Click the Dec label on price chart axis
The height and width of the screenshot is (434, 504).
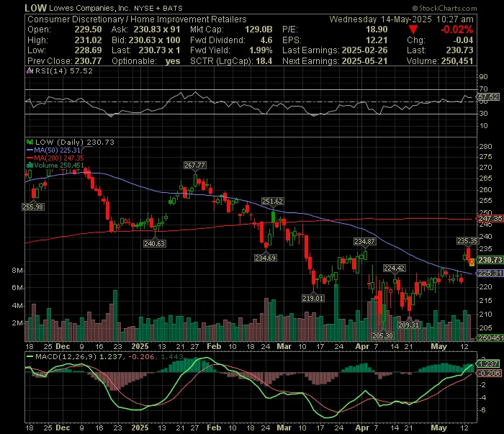(x=63, y=346)
